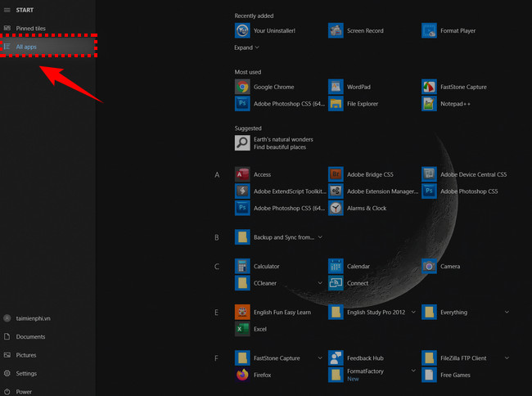Jump to letter C index
The height and width of the screenshot is (396, 532).
click(216, 267)
